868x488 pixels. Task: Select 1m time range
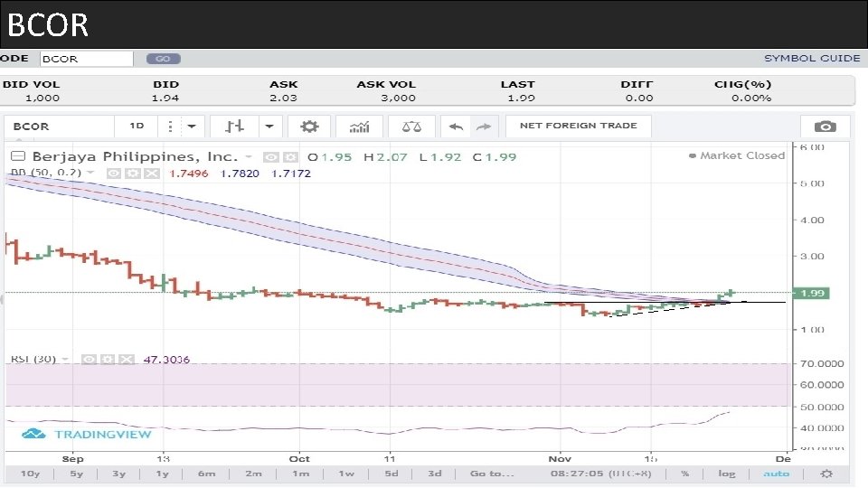(300, 474)
